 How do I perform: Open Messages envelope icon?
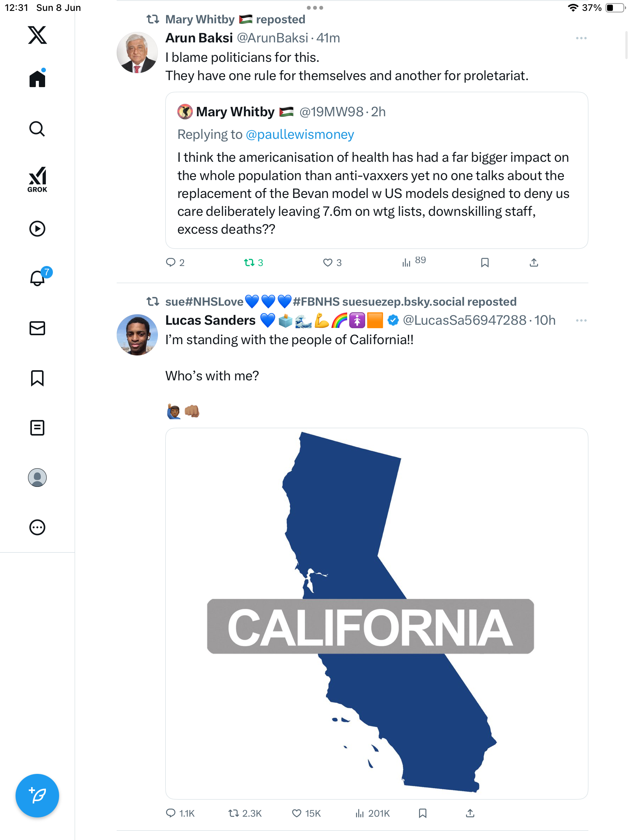[x=37, y=328]
